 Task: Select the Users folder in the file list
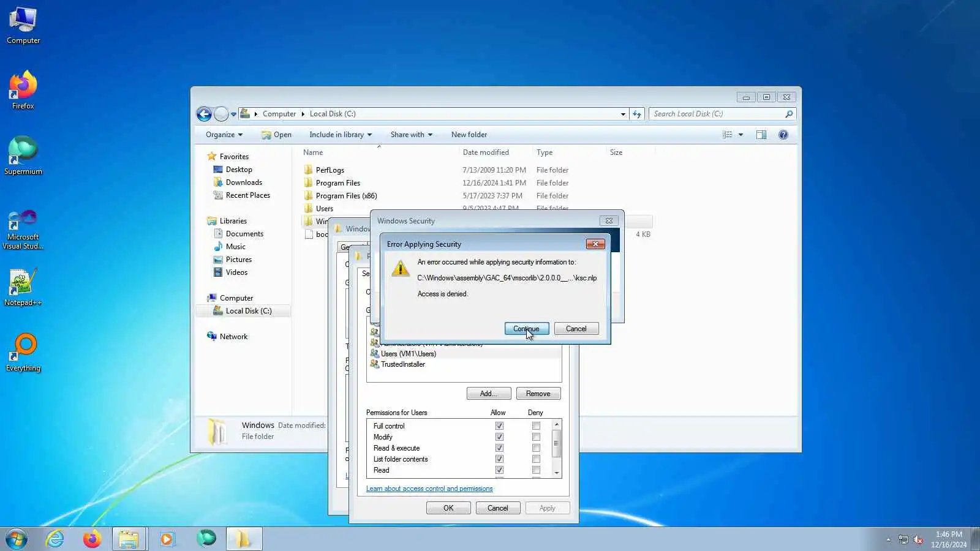point(325,209)
